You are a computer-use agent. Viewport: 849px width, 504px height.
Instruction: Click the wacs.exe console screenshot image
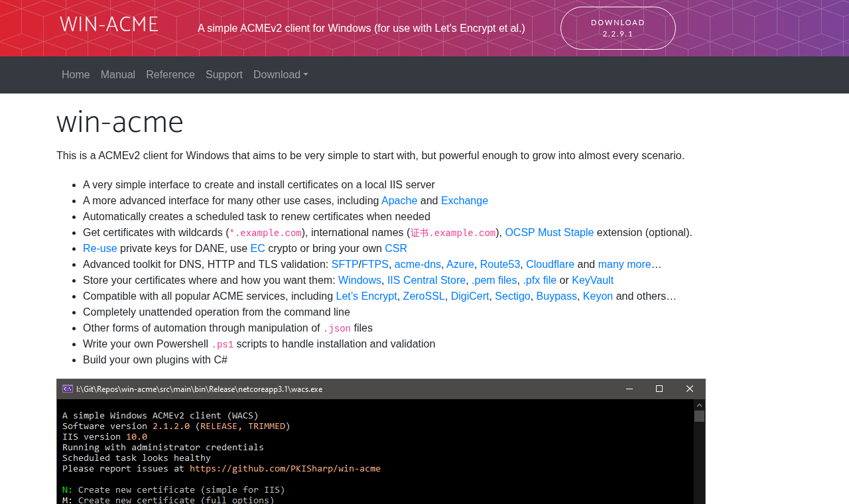coord(381,442)
